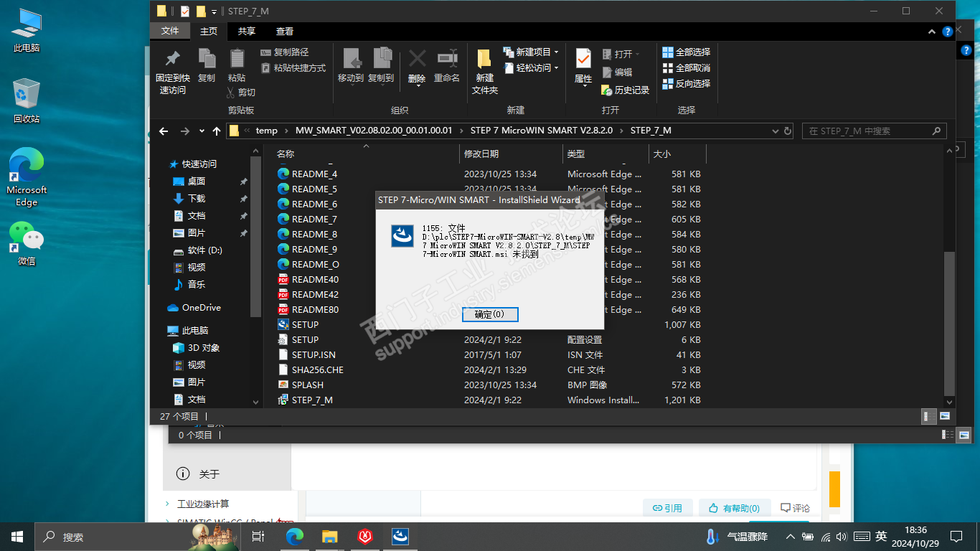Screen dimensions: 980x551
Task: Click Select none (全部取消)
Action: pos(687,68)
